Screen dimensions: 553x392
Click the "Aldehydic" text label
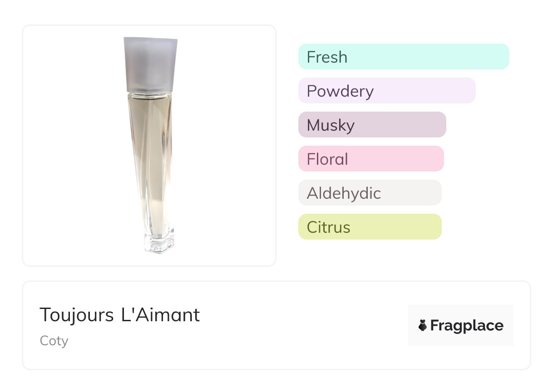(344, 193)
